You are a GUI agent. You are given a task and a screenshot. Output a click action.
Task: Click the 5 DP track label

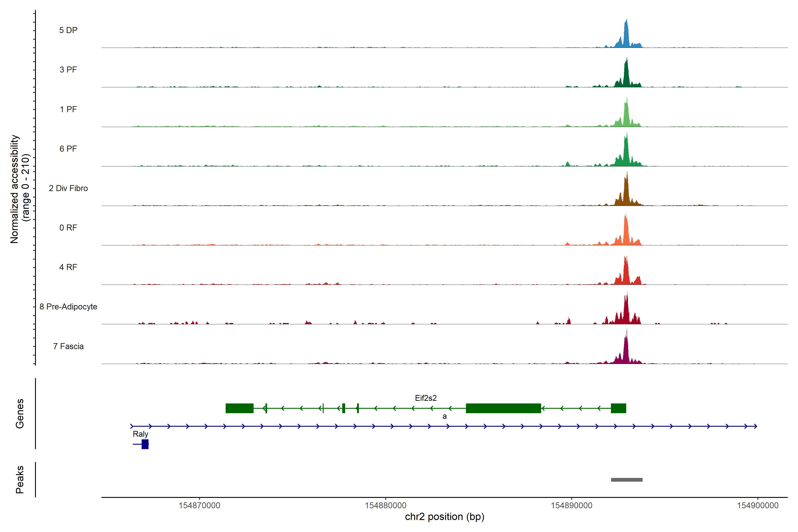click(68, 30)
